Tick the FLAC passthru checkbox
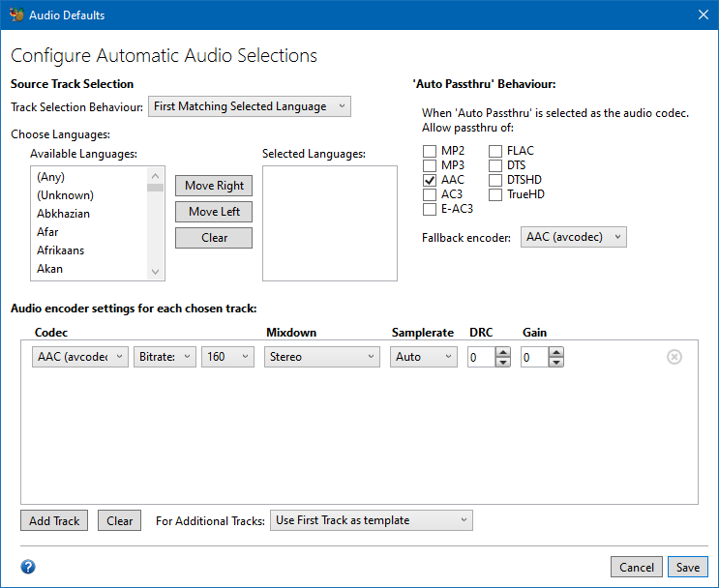The width and height of the screenshot is (719, 588). [x=494, y=151]
